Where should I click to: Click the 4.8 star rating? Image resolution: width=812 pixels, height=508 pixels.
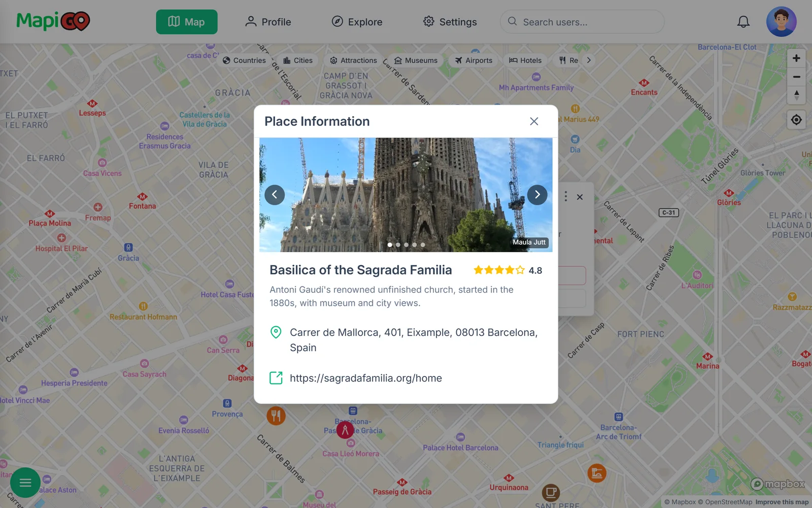click(x=507, y=270)
